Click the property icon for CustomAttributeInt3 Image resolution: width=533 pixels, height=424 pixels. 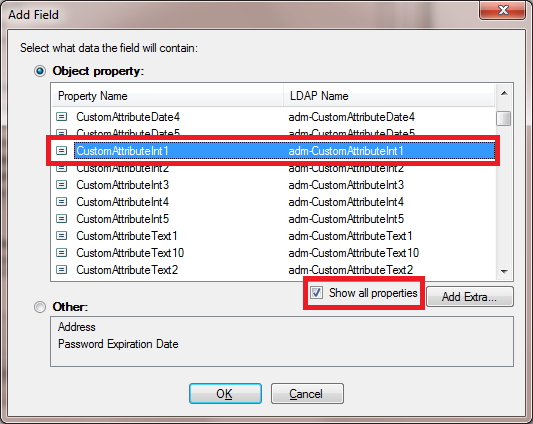(x=62, y=185)
